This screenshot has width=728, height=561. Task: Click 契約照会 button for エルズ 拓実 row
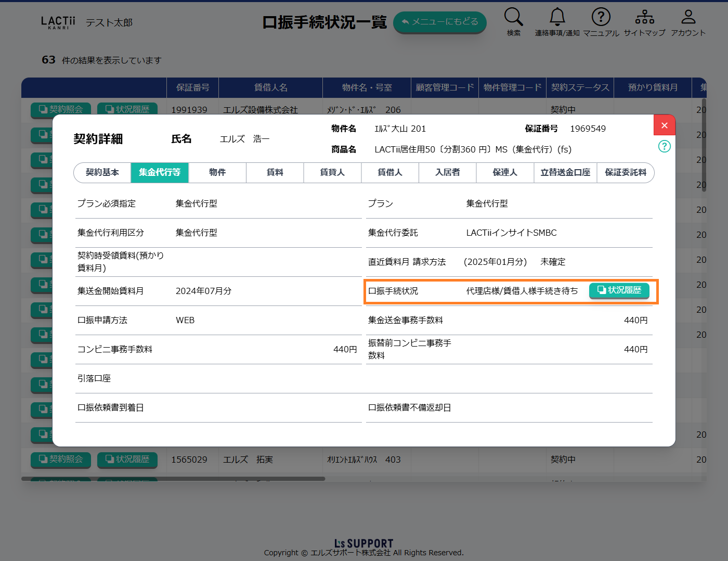pos(61,460)
